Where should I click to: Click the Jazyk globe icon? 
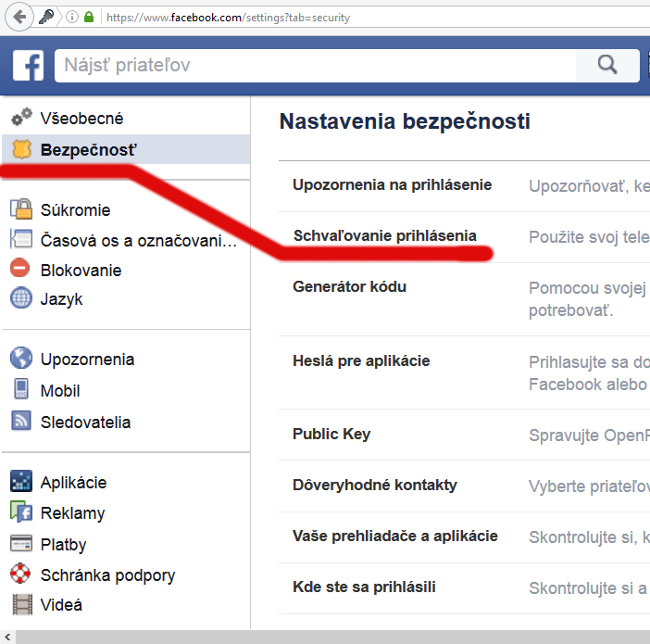coord(20,299)
